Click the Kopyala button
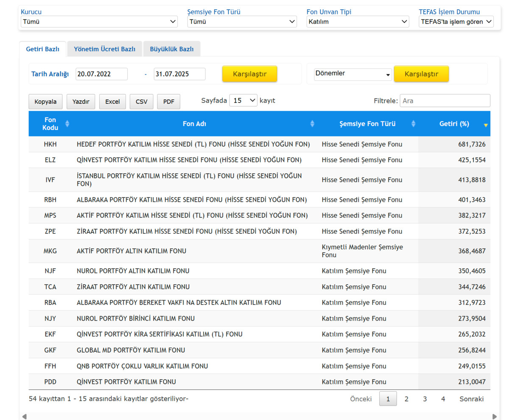Viewport: 509px width, 420px height. [x=46, y=102]
